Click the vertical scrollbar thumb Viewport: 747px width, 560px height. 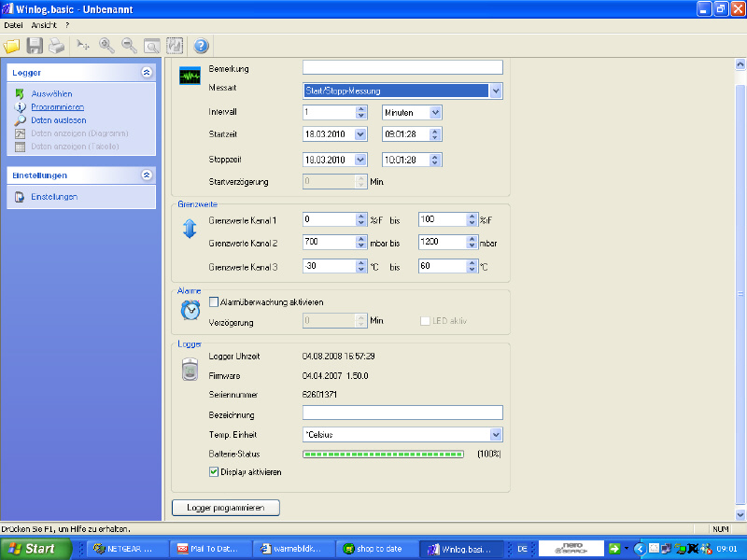(740, 294)
